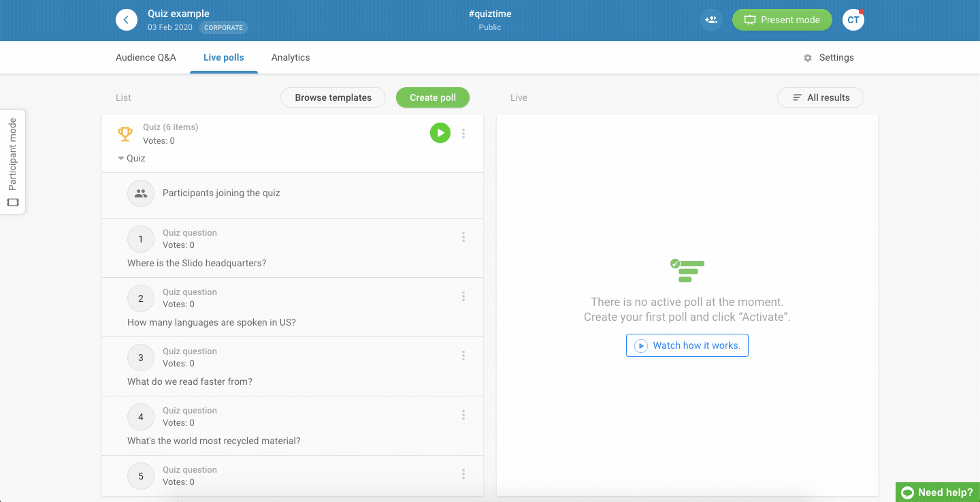Image resolution: width=980 pixels, height=502 pixels.
Task: Select the Live polls tab
Action: pos(223,58)
